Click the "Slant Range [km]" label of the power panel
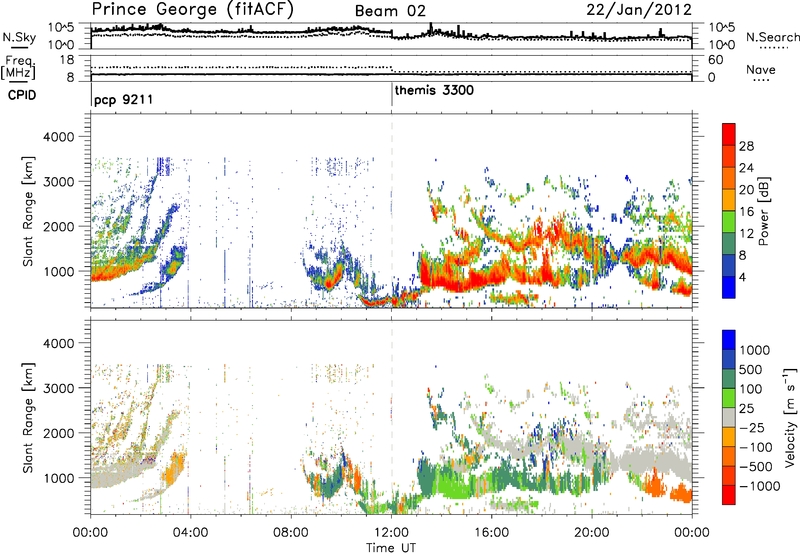The height and width of the screenshot is (554, 800). click(28, 212)
